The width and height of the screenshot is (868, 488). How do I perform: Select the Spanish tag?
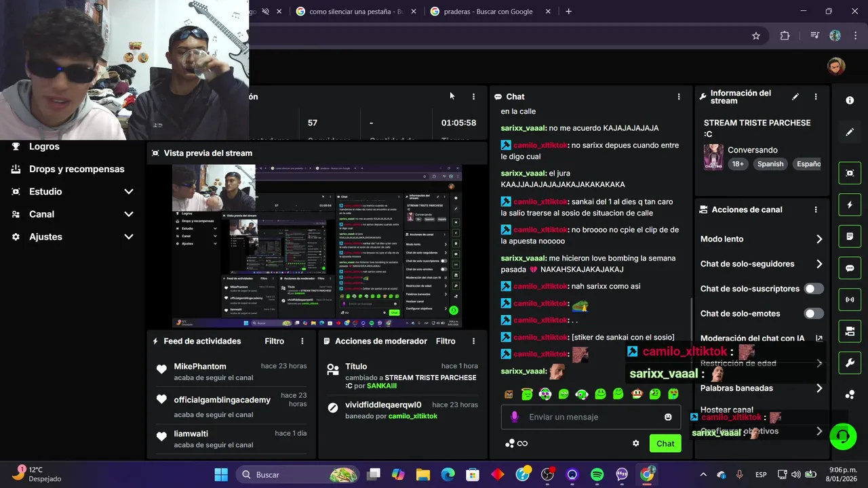(x=770, y=164)
